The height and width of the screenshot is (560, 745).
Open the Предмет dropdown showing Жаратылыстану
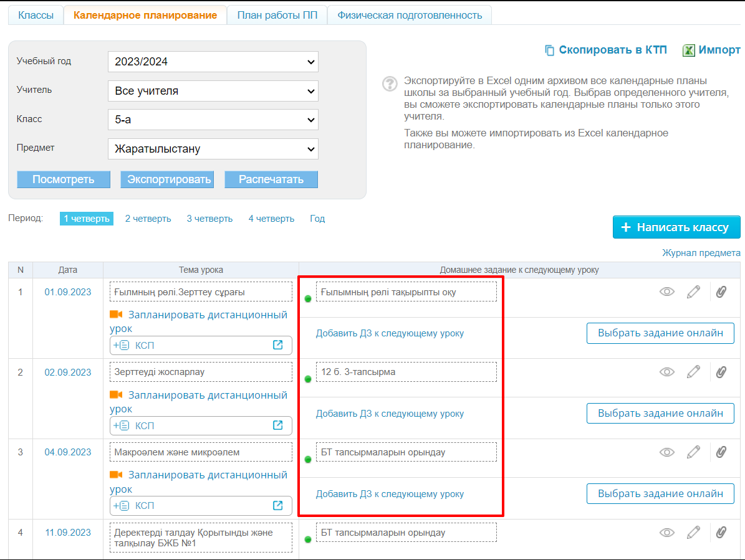tap(213, 149)
